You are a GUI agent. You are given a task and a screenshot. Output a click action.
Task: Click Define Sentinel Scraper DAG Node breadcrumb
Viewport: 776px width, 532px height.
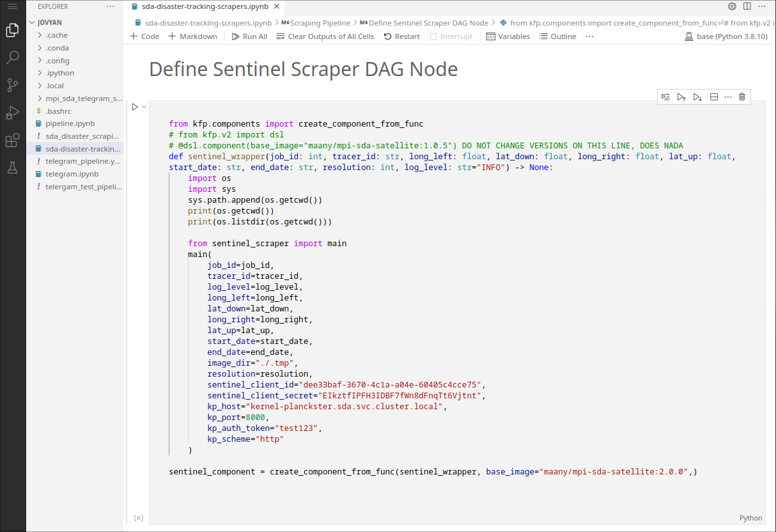coord(424,22)
